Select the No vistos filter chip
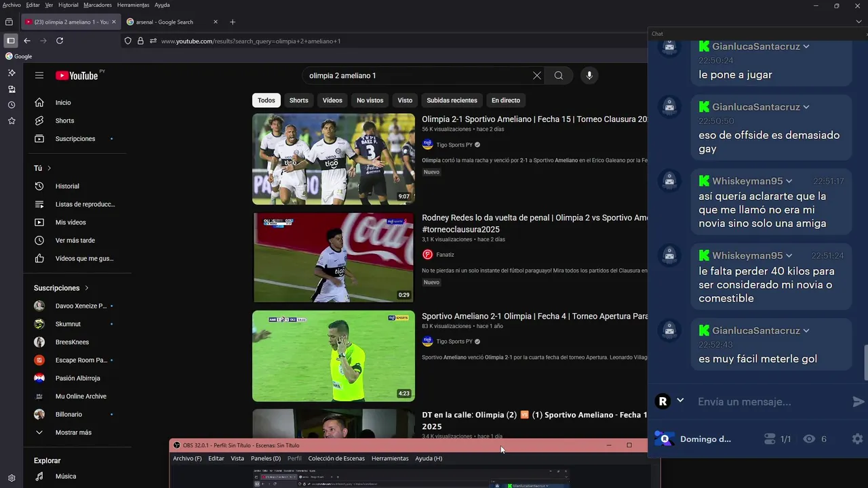This screenshot has width=868, height=488. 370,100
